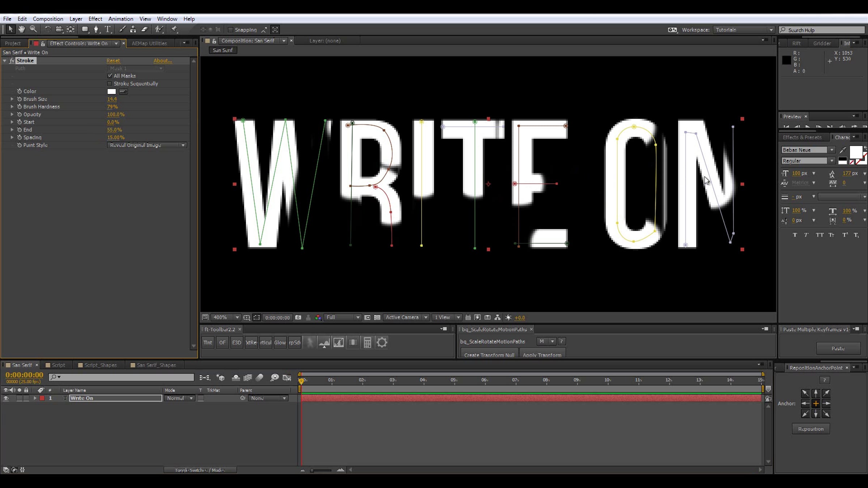Toggle visibility of the Write On layer
Viewport: 868px width, 488px height.
click(x=6, y=398)
